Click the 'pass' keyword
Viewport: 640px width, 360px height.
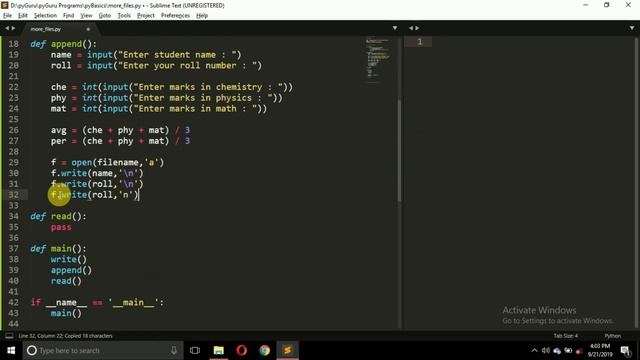[x=61, y=227]
